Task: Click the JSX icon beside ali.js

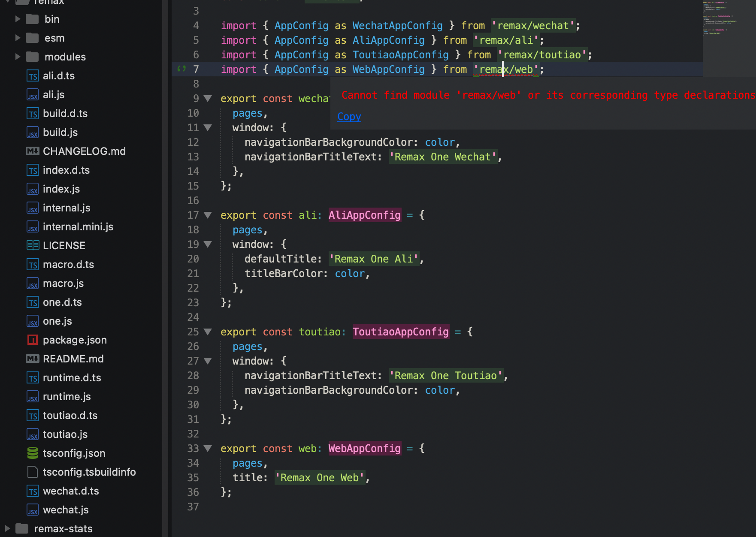Action: [33, 95]
